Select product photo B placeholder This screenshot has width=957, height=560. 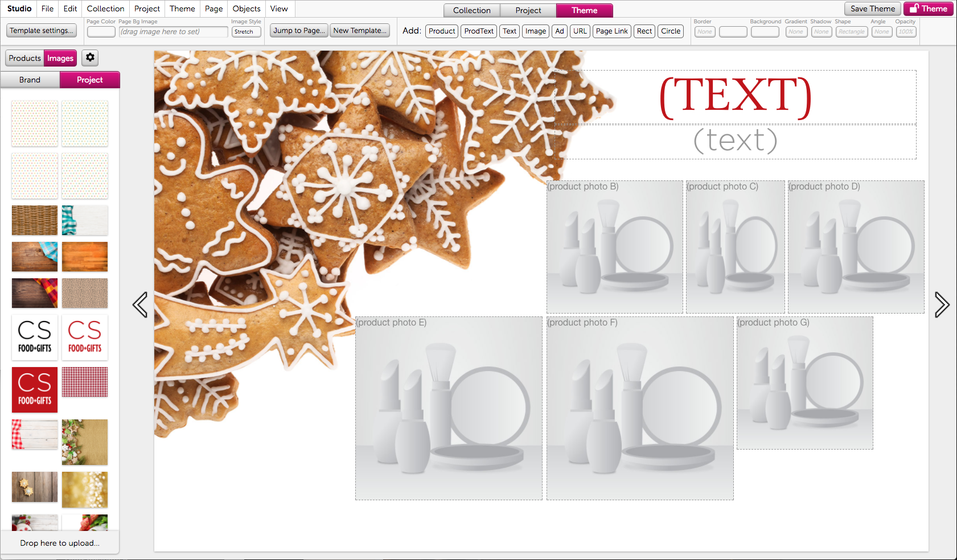615,246
